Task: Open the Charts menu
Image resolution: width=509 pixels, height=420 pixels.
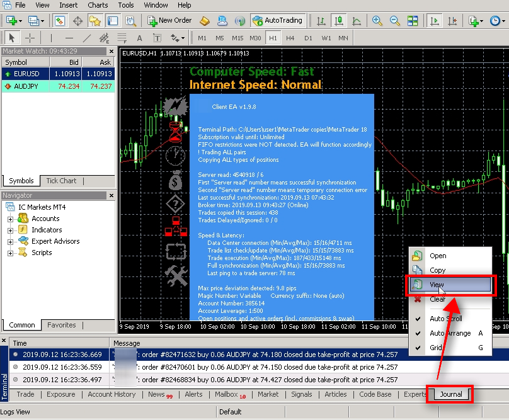Action: (98, 5)
